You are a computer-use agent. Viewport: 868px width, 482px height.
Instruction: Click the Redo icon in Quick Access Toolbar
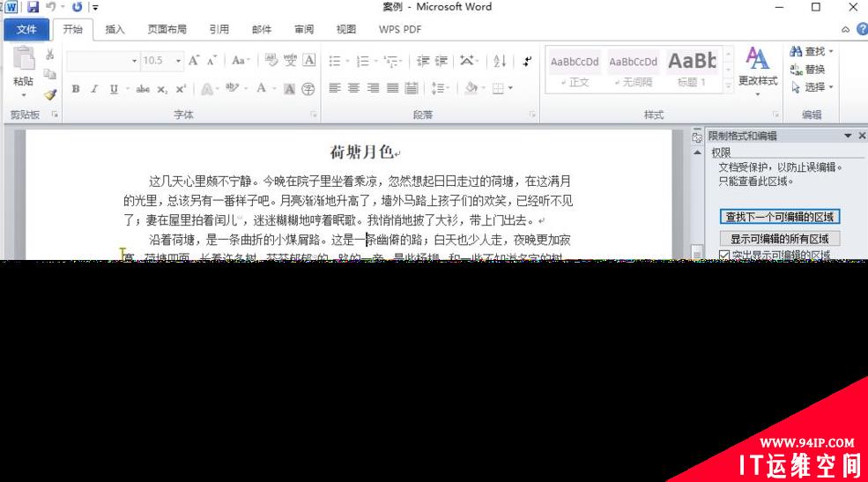77,7
